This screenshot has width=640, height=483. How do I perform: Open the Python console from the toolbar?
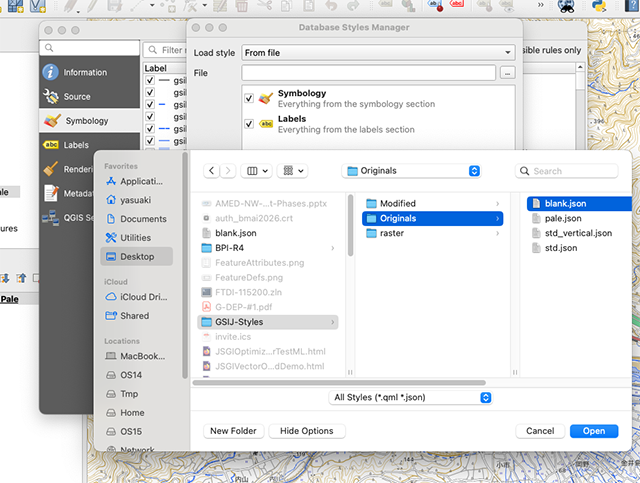(599, 5)
